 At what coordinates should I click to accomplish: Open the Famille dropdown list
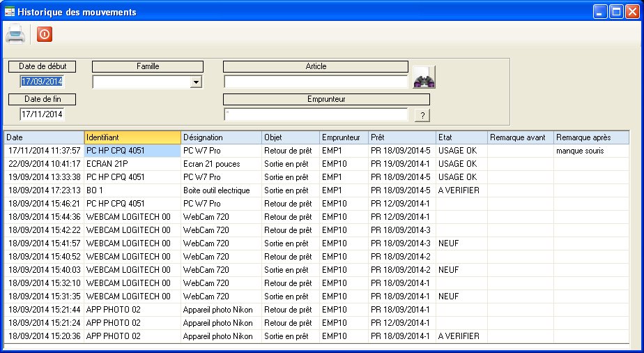[196, 82]
